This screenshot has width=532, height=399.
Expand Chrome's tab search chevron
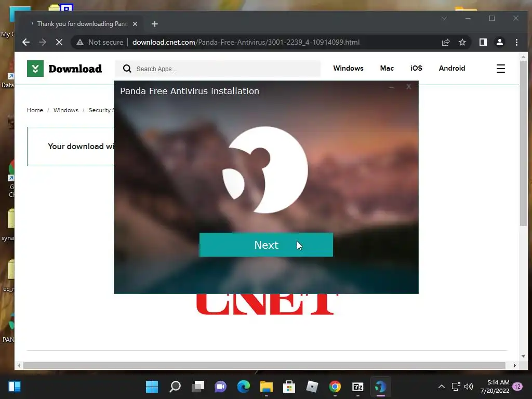444,18
